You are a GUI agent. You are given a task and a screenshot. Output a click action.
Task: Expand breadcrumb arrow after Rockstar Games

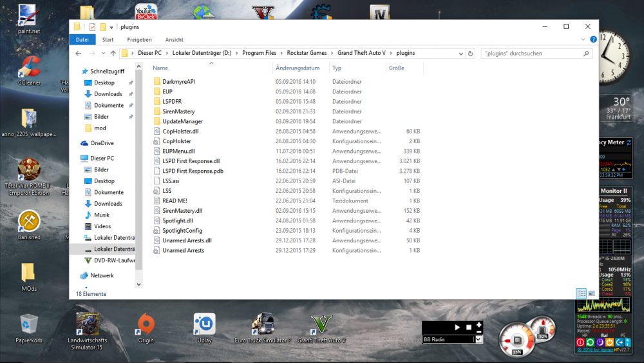(x=332, y=53)
